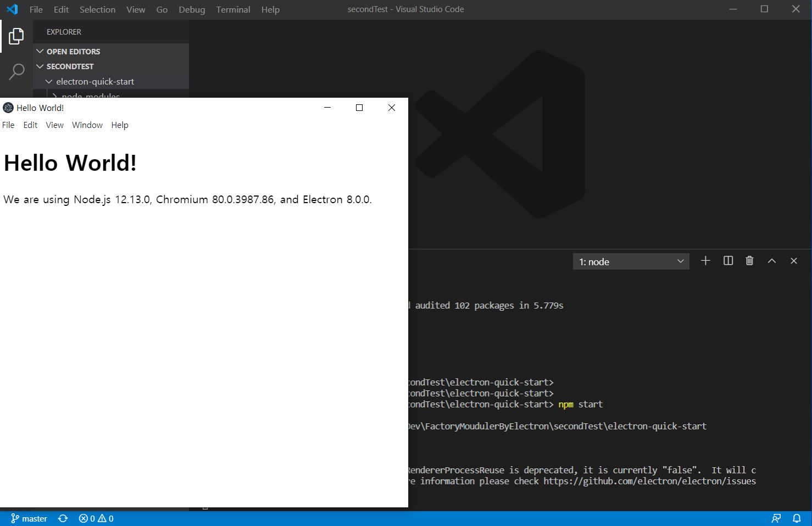Open the Explorer view in activity bar
812x526 pixels.
point(16,37)
